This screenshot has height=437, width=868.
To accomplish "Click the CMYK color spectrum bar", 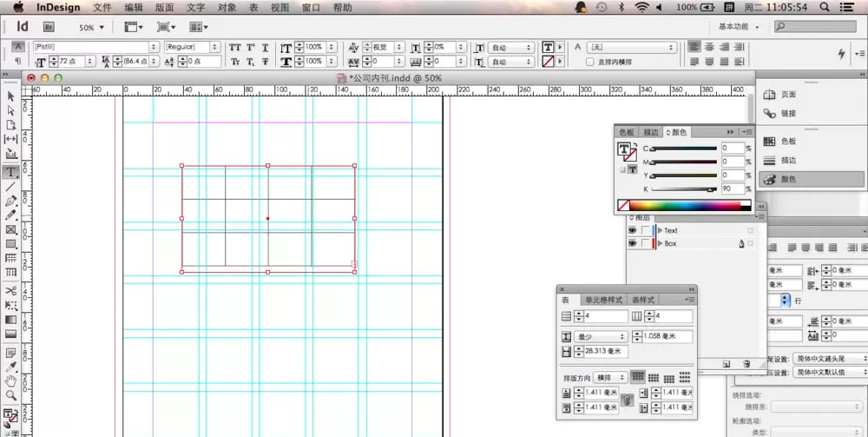I will (x=684, y=206).
